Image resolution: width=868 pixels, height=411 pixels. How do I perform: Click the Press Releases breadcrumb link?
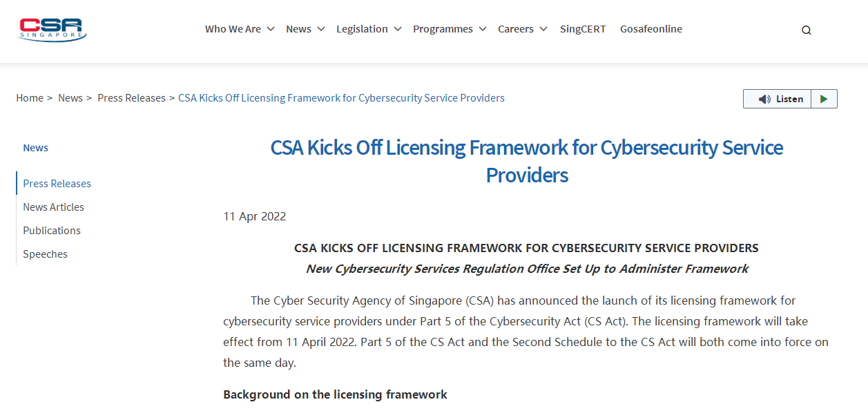[x=131, y=98]
